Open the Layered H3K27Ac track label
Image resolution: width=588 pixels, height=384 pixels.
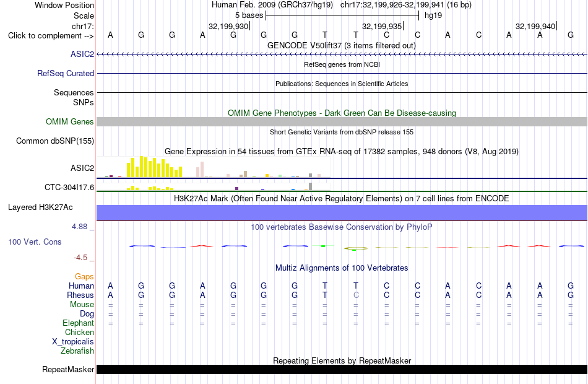coord(40,207)
